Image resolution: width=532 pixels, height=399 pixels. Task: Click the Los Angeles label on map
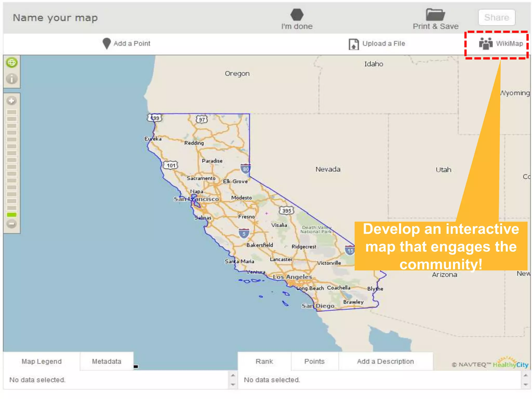tap(292, 277)
